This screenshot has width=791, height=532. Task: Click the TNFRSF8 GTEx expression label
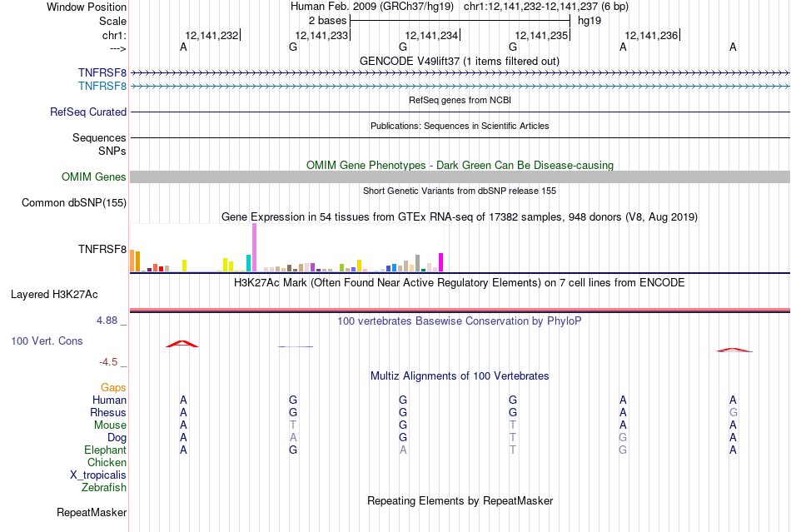click(x=102, y=249)
